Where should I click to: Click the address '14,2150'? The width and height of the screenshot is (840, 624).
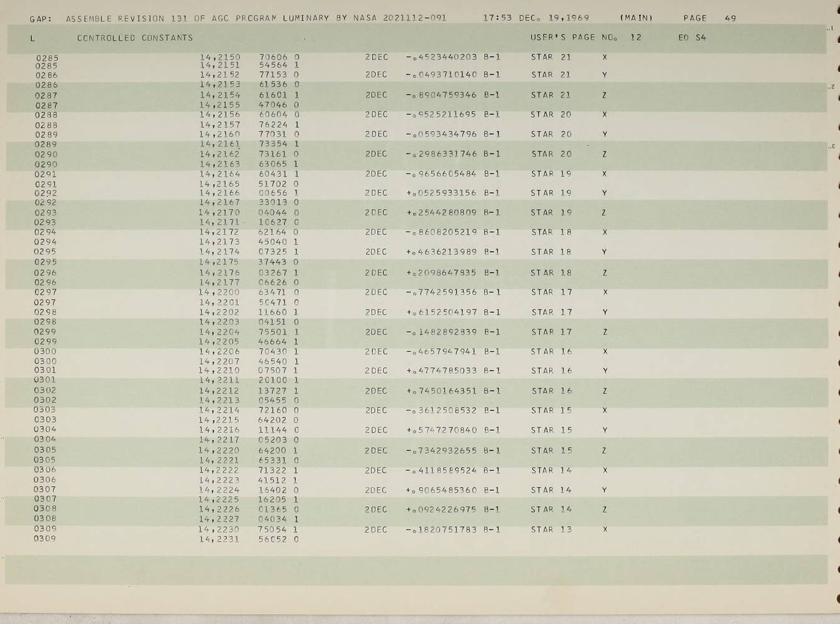[x=220, y=57]
